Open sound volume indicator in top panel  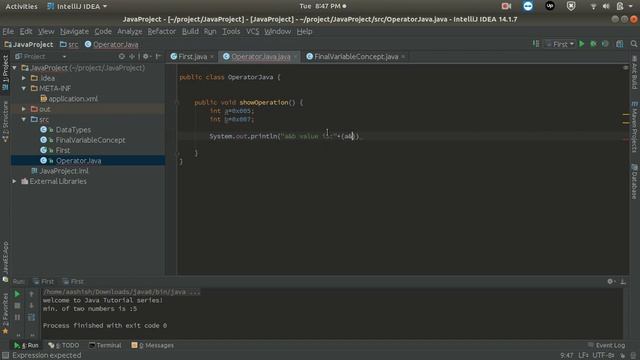[606, 6]
